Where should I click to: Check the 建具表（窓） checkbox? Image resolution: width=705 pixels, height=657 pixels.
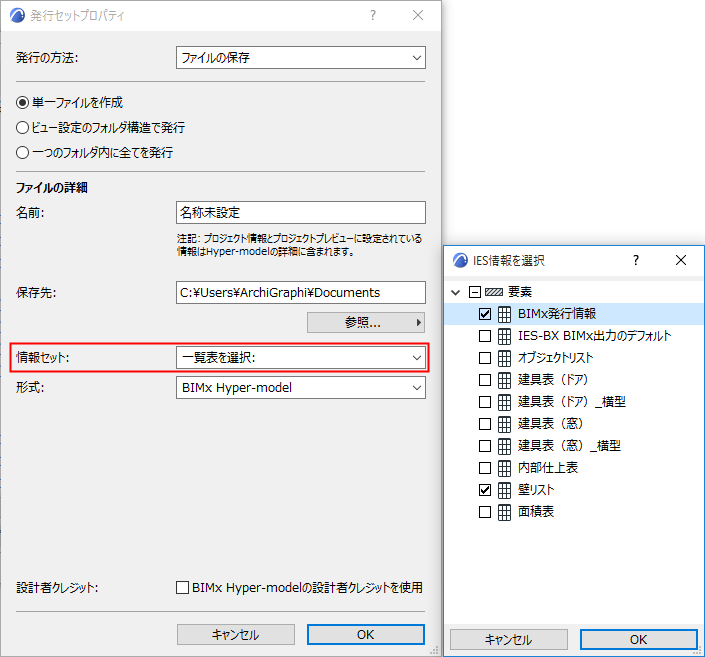point(485,424)
